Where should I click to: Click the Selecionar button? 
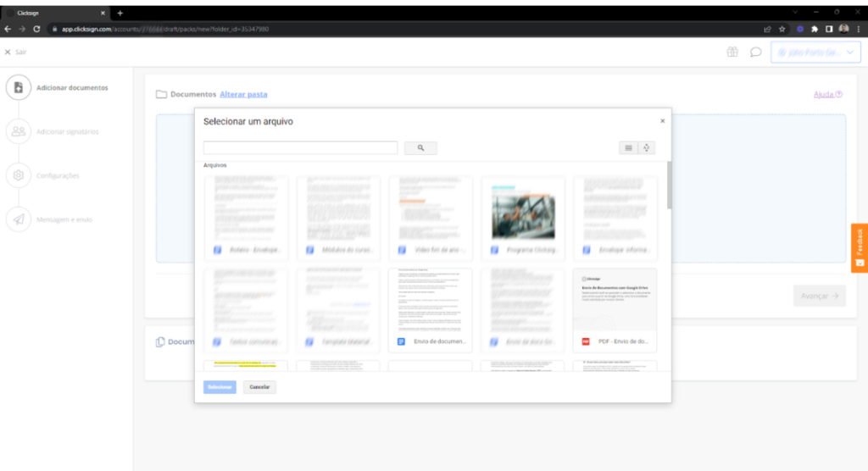click(x=220, y=387)
